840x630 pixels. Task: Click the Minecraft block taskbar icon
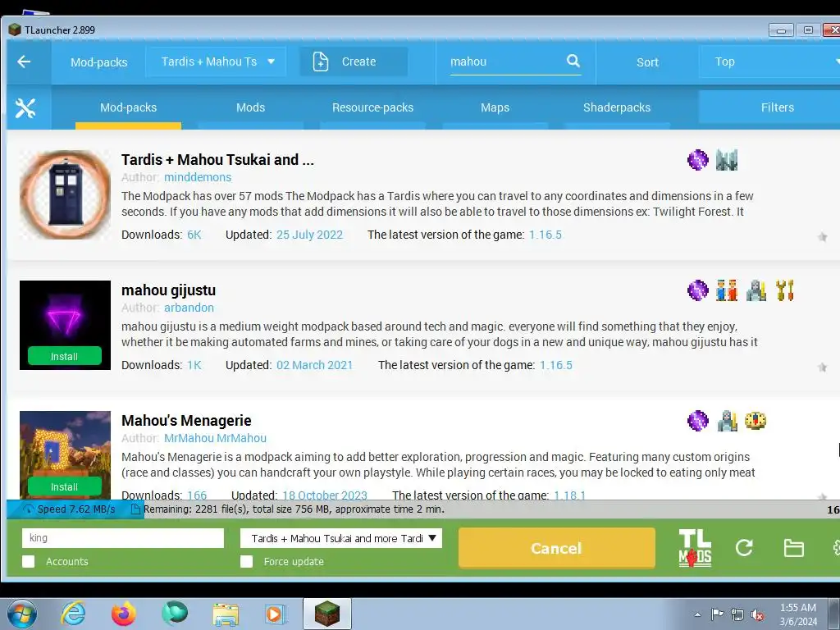click(326, 614)
